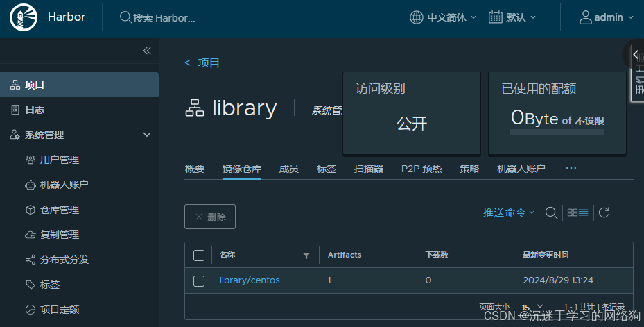Sort by 名称 column header
This screenshot has width=644, height=327.
coord(227,255)
